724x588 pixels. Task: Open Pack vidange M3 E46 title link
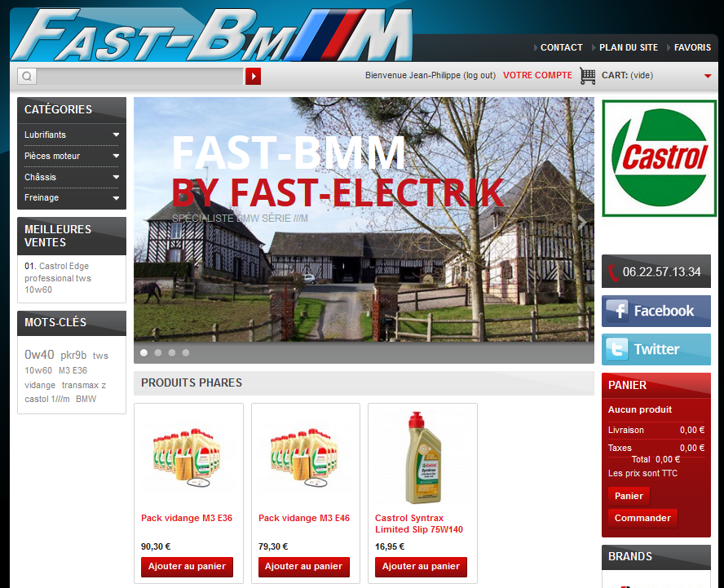pyautogui.click(x=304, y=518)
